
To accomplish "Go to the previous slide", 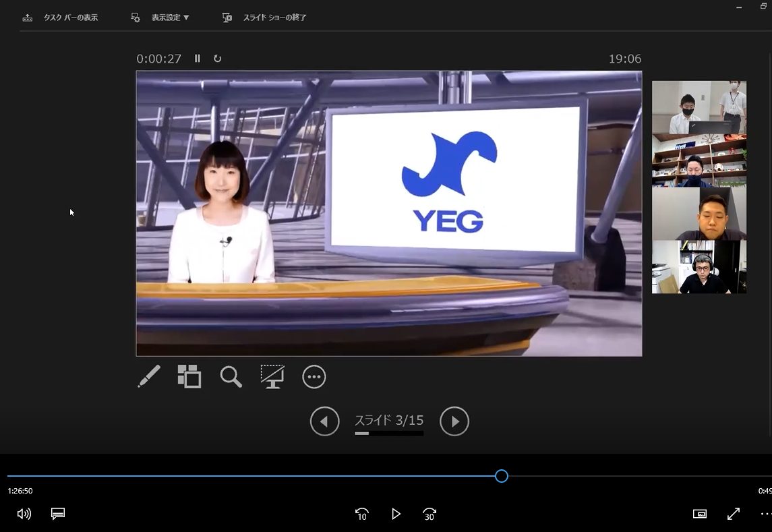I will tap(324, 421).
